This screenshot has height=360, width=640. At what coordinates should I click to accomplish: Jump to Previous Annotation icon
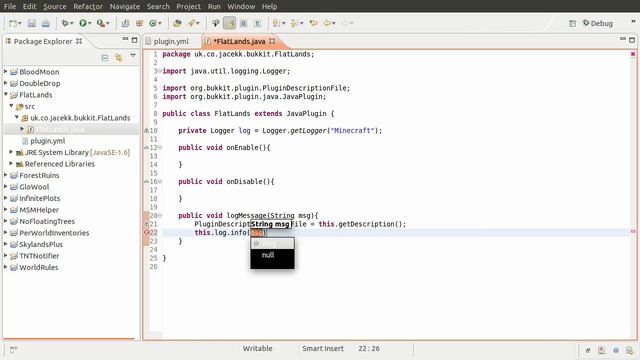pyautogui.click(x=294, y=23)
